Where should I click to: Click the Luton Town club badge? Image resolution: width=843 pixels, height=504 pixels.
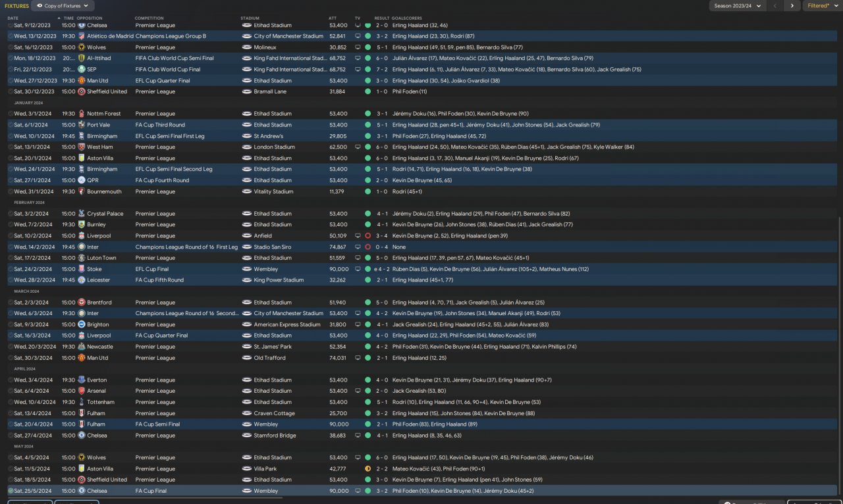[x=81, y=258]
